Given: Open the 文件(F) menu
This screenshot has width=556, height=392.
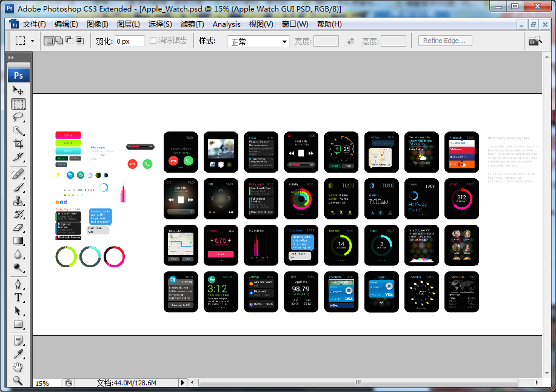Looking at the screenshot, I should pos(34,24).
